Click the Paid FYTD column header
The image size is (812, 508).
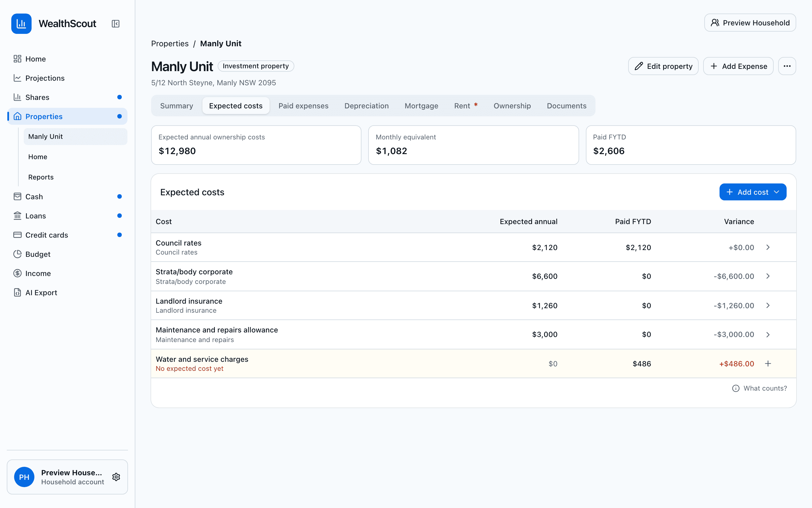633,222
